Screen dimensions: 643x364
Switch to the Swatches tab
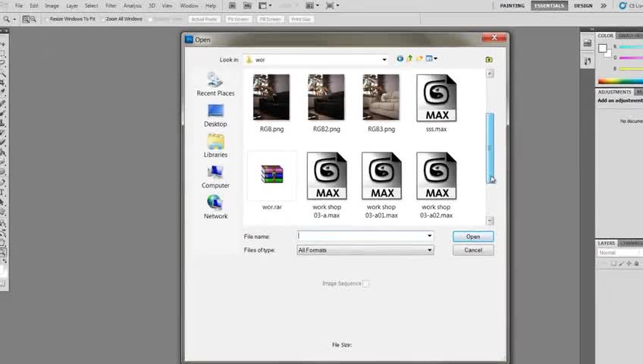pos(630,36)
